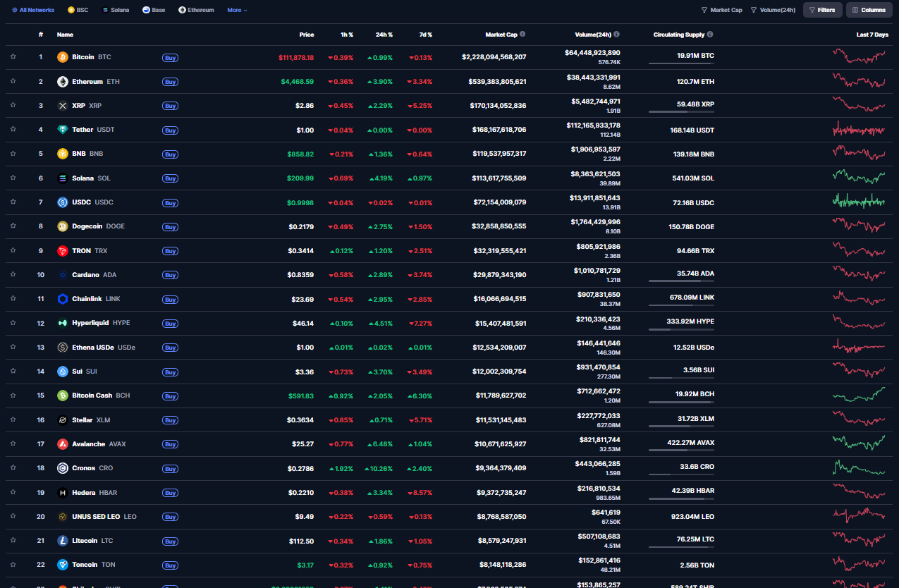Screen dimensions: 899x588
Task: Click the Dogecoin logo icon
Action: coord(62,226)
